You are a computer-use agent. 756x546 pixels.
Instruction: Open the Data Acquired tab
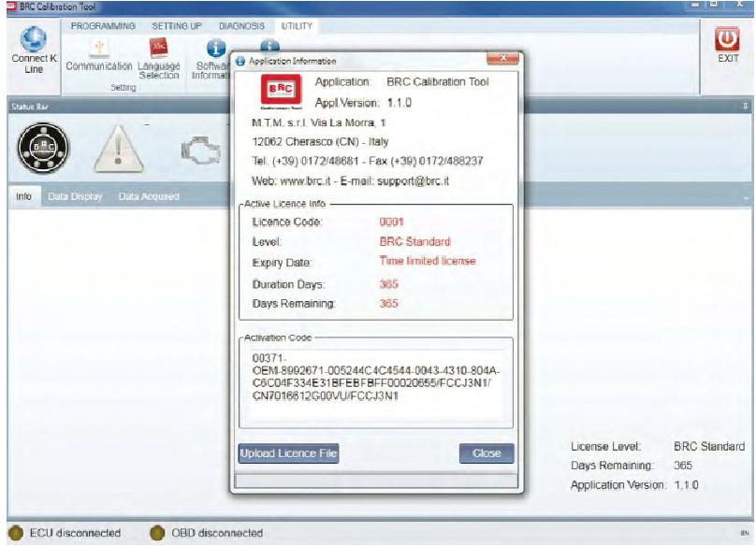(x=149, y=197)
